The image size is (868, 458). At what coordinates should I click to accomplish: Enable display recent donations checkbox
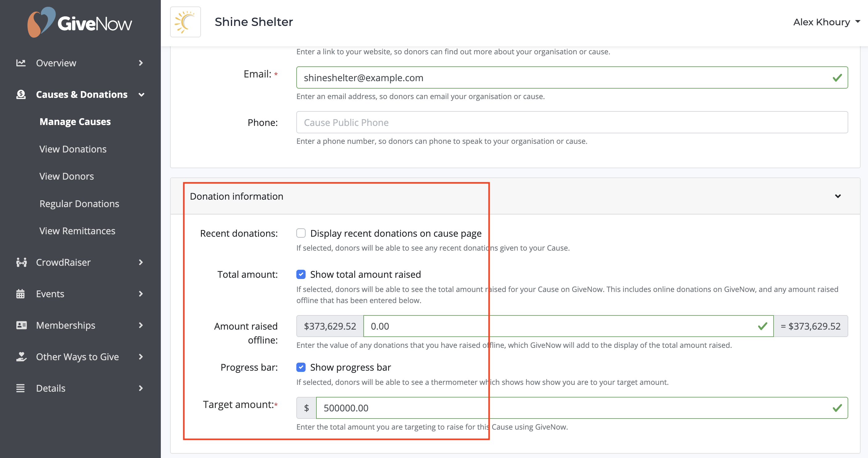click(301, 233)
